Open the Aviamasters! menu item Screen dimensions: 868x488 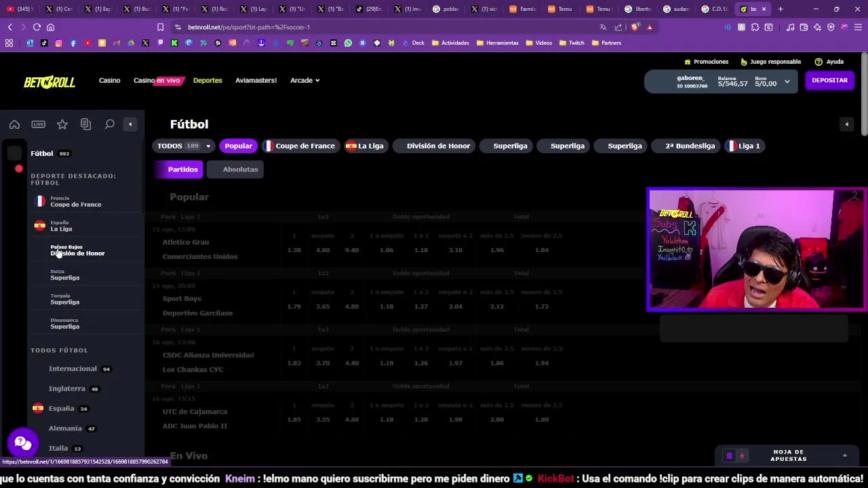[x=256, y=81]
